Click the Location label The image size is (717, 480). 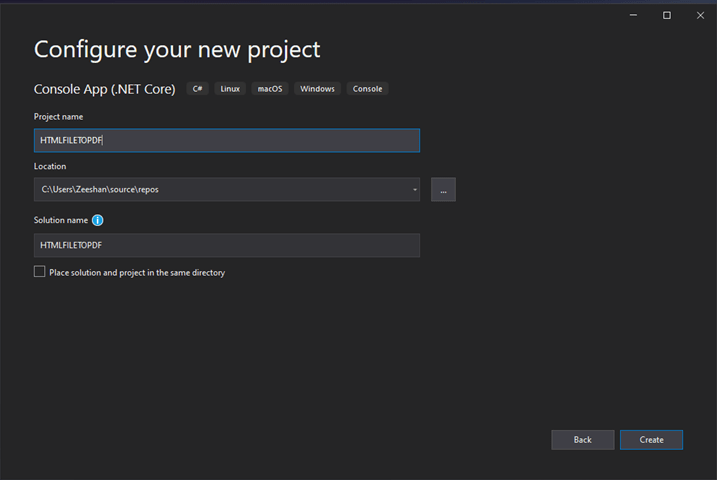50,166
